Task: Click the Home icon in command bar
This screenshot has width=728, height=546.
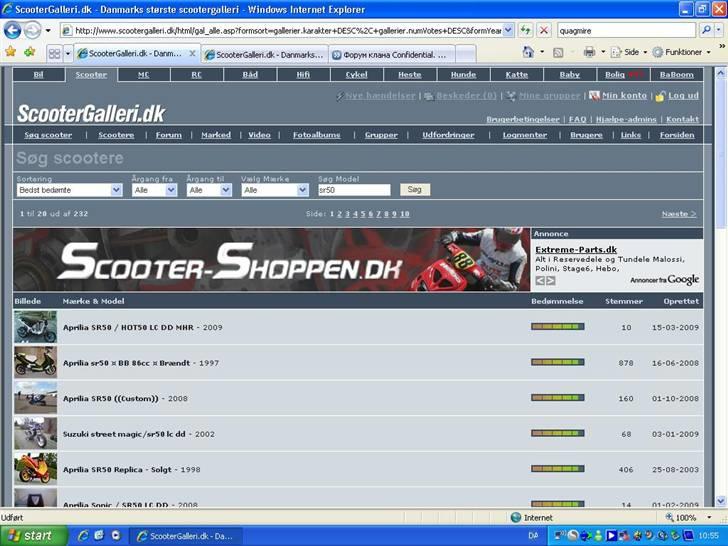Action: pyautogui.click(x=527, y=52)
